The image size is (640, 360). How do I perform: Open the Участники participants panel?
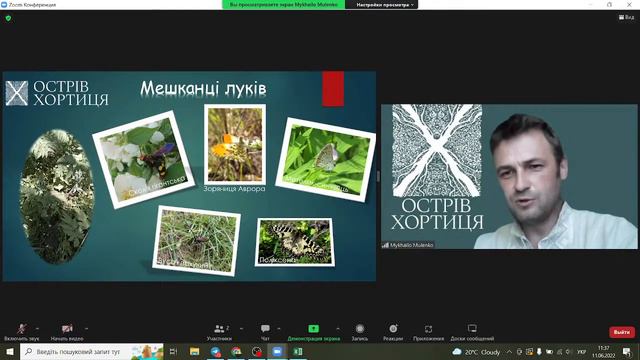point(220,332)
